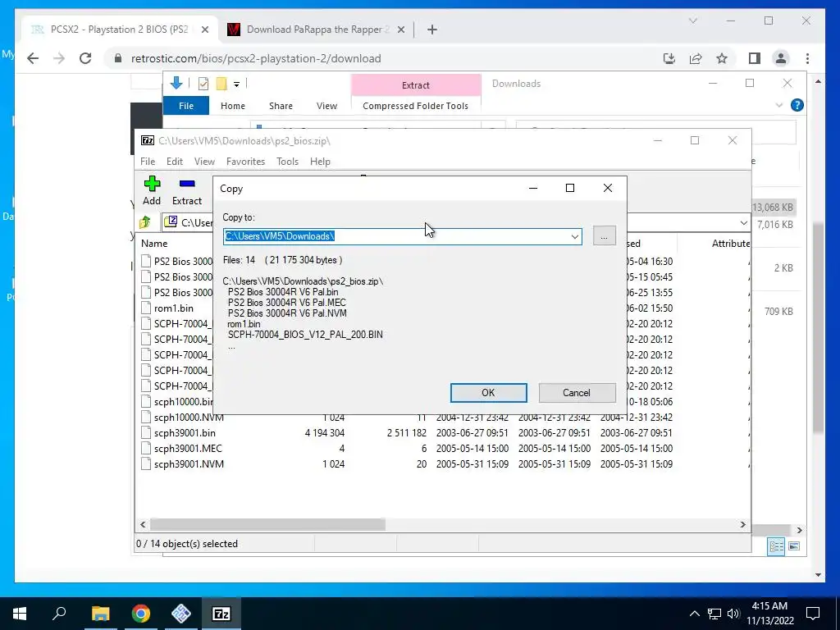Click the 7-Zip taskbar icon
Viewport: 840px width, 630px height.
[221, 614]
